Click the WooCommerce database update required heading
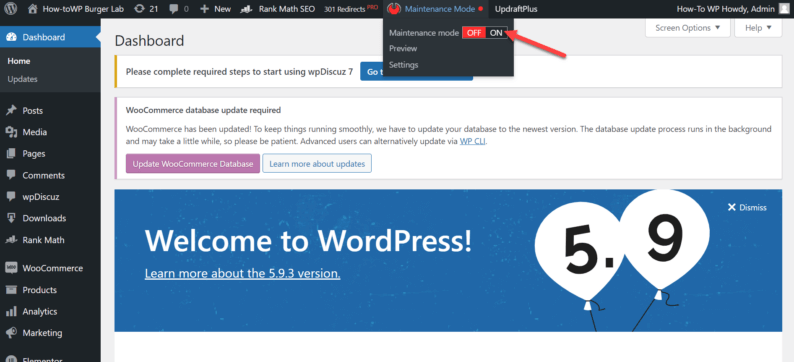 click(203, 110)
